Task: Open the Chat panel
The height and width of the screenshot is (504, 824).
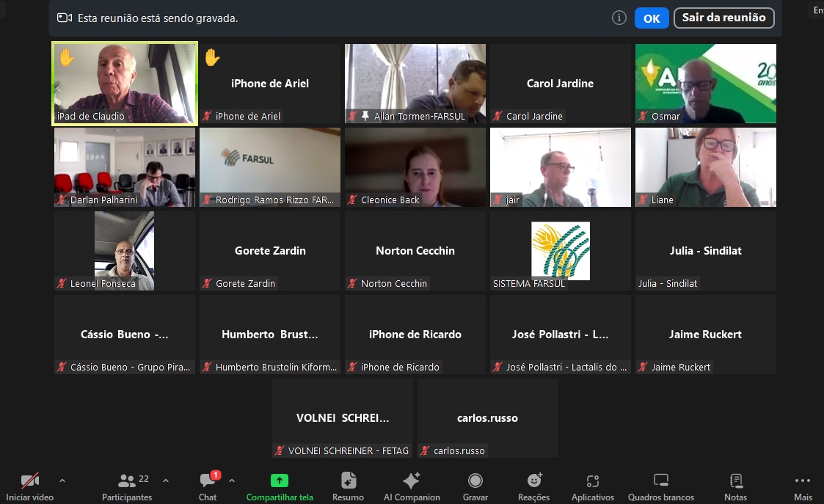Action: click(208, 481)
